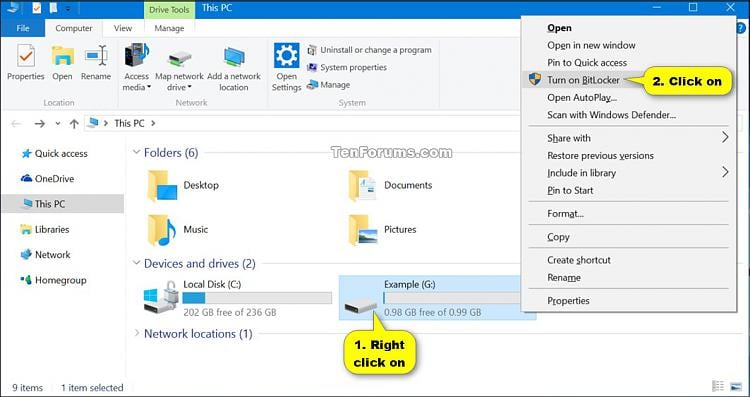Viewport: 750px width, 397px height.
Task: Click File Explorer title bar icon
Action: coord(13,7)
